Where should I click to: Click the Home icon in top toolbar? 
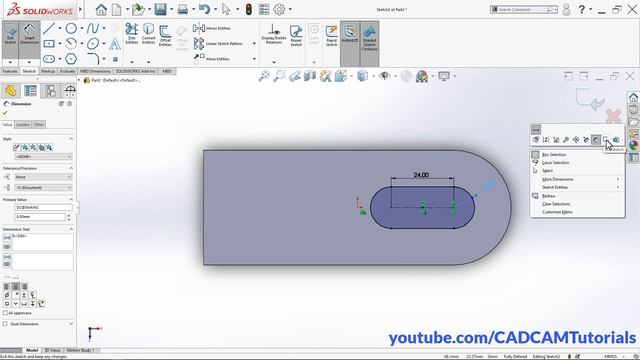pos(101,9)
